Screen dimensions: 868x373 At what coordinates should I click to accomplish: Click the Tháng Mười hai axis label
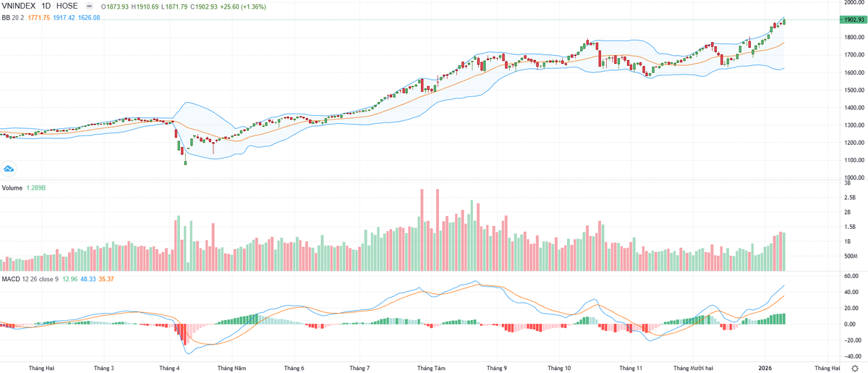[694, 368]
